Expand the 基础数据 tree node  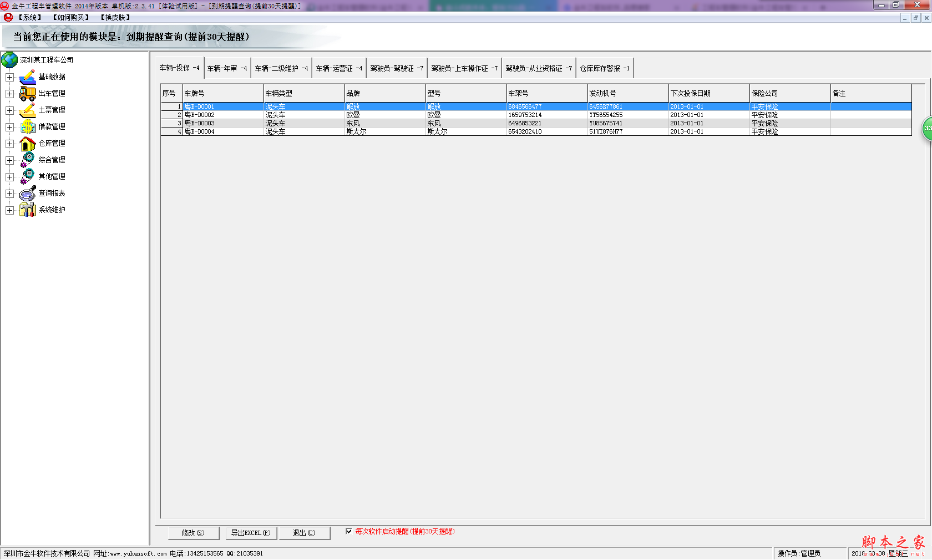[x=9, y=77]
